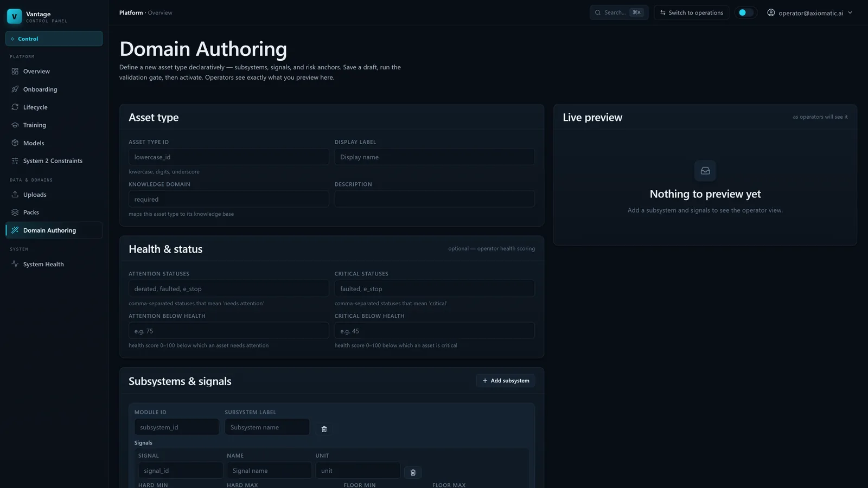Expand the operator@axiomatic.ai account menu

(809, 12)
